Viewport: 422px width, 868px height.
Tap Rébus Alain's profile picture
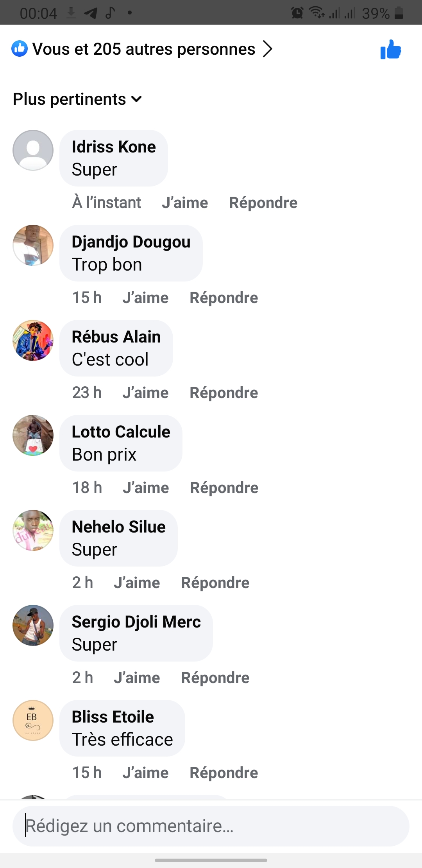pos(33,340)
